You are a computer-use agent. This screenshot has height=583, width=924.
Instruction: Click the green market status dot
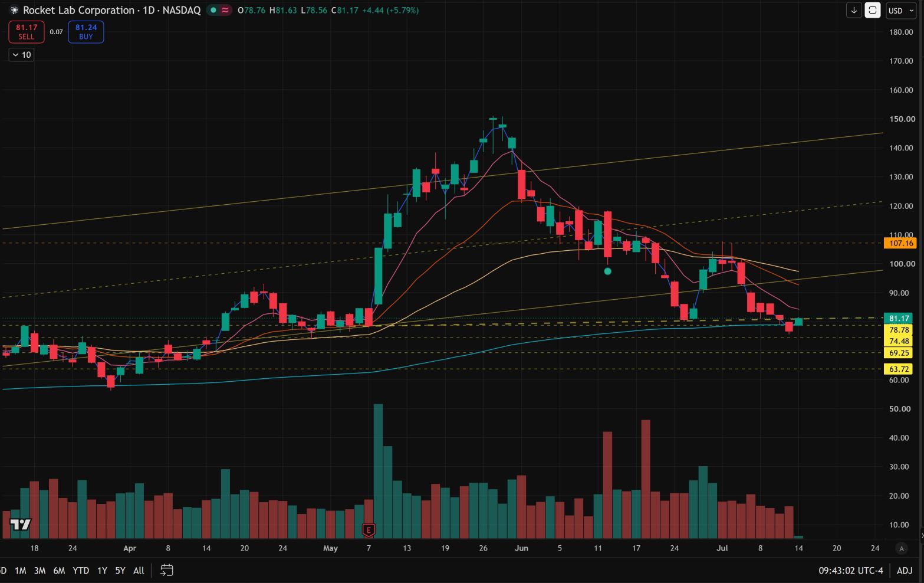(213, 10)
